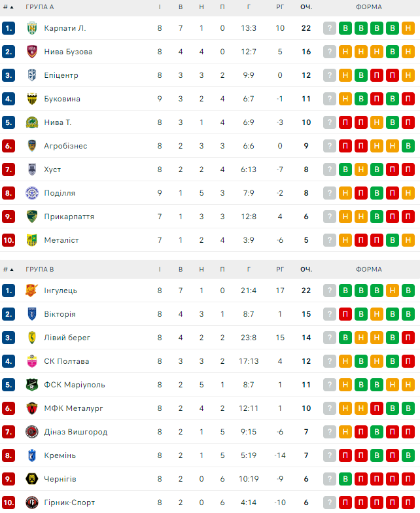Click the Карпати Л. team crest icon
420x513 pixels.
[32, 28]
